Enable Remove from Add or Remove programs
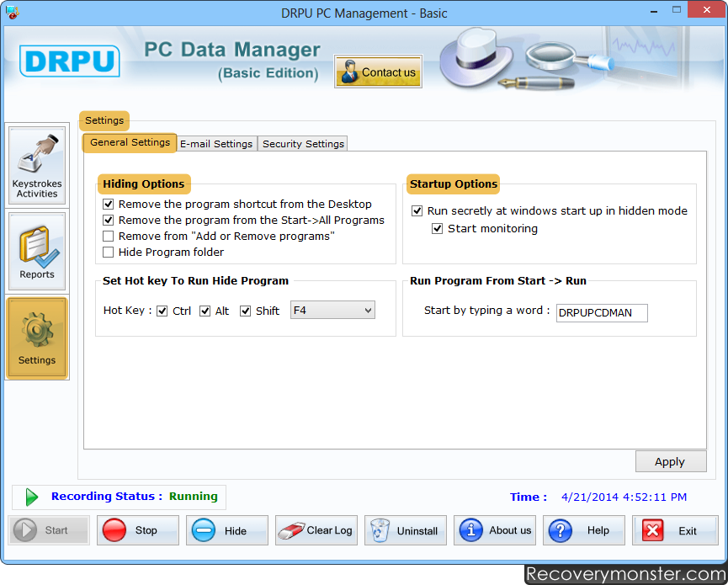 click(109, 237)
